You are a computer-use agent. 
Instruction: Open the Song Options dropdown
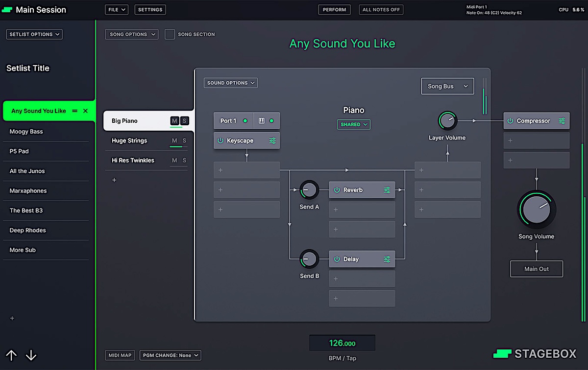(x=131, y=34)
